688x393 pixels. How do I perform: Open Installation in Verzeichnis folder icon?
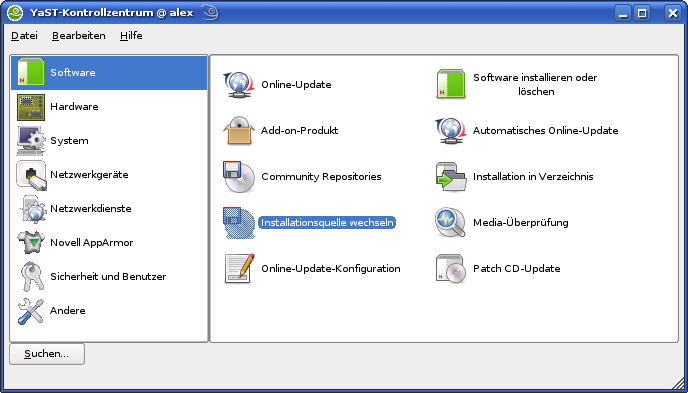coord(451,176)
